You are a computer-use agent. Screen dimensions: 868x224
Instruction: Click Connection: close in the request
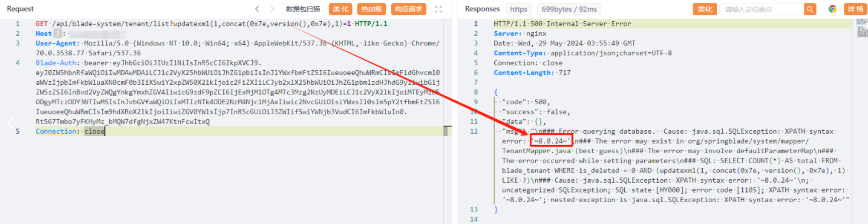tap(70, 131)
